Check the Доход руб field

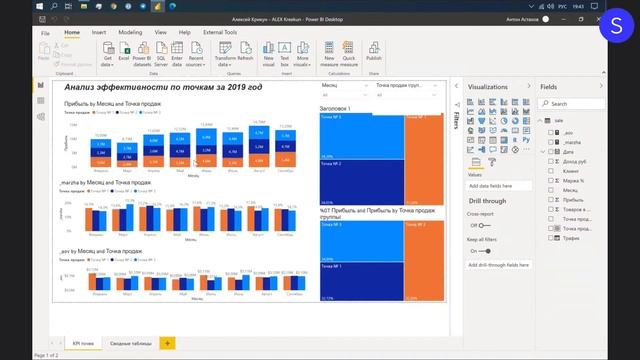tap(551, 161)
